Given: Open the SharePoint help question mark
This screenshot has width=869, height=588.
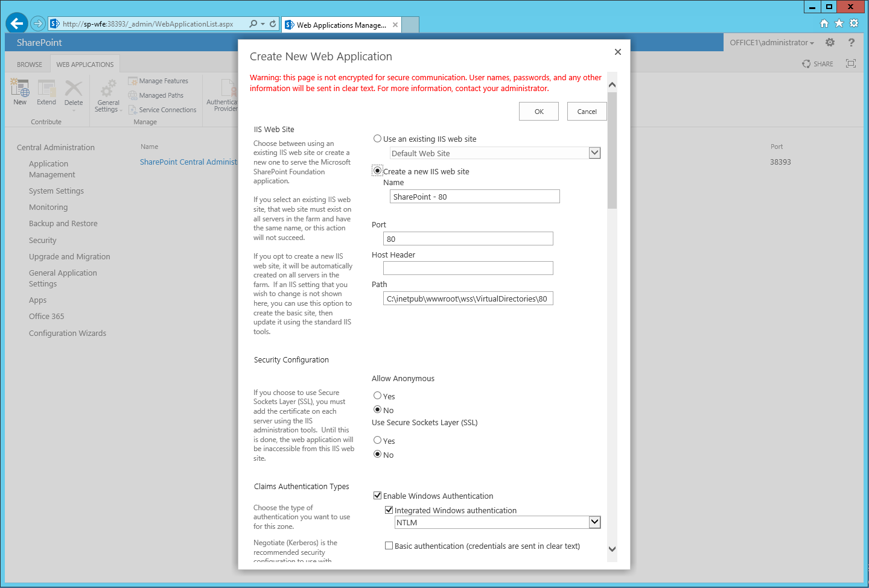Looking at the screenshot, I should (851, 42).
